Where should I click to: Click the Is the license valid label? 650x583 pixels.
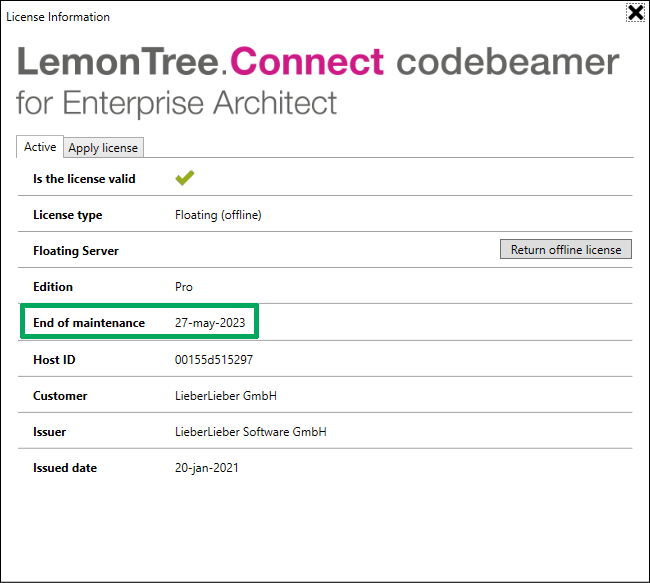click(84, 179)
